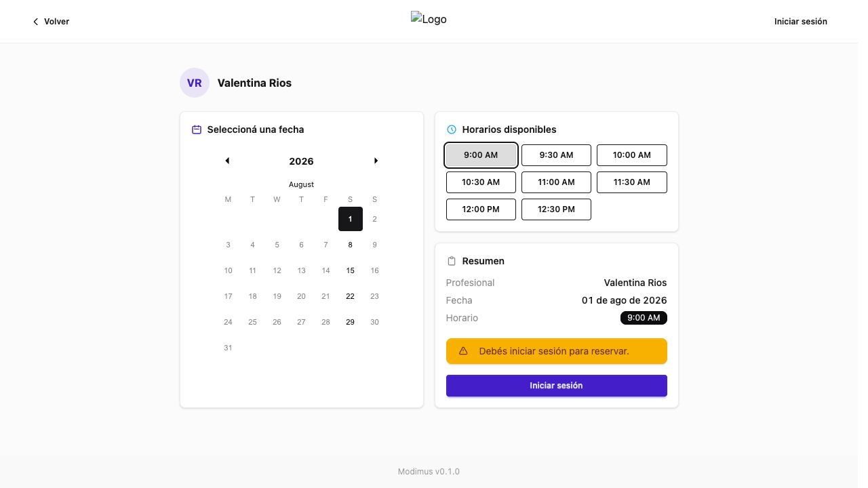Click the Resumen heading text
Image resolution: width=868 pixels, height=488 pixels.
484,261
